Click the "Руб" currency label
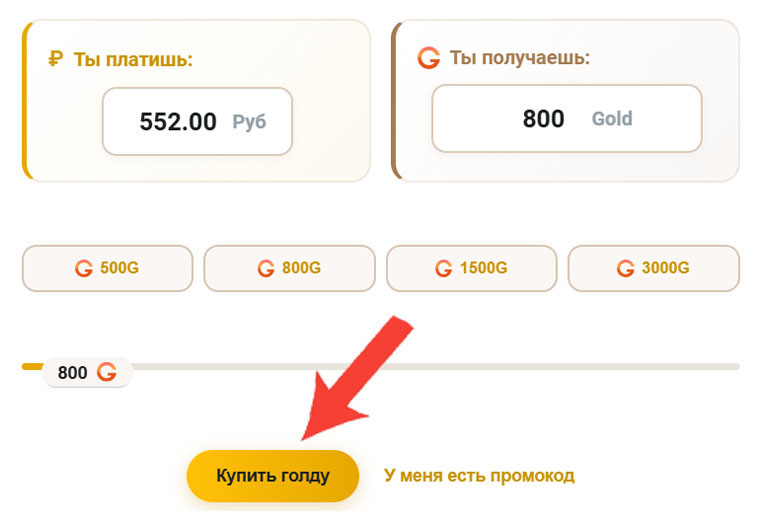This screenshot has height=522, width=760. (249, 121)
